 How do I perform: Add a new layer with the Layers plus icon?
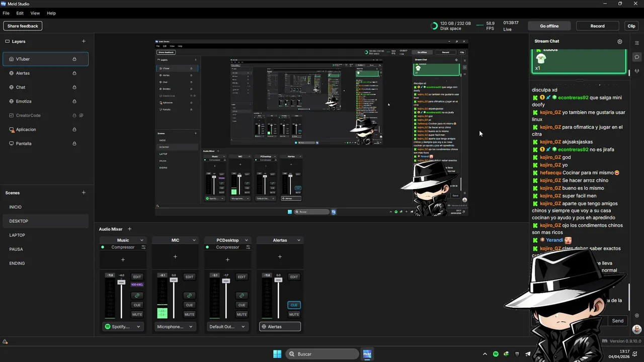pos(84,41)
